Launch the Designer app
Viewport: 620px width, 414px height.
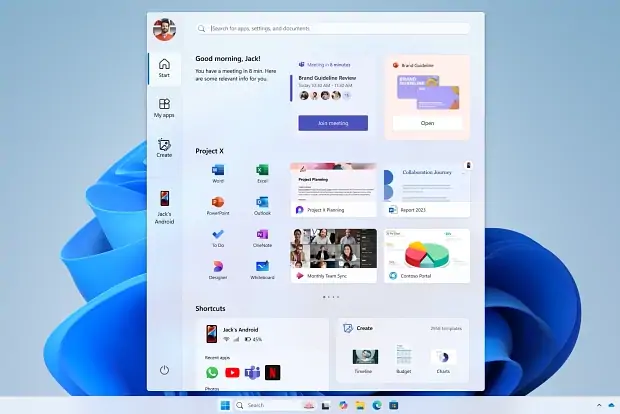pos(217,267)
